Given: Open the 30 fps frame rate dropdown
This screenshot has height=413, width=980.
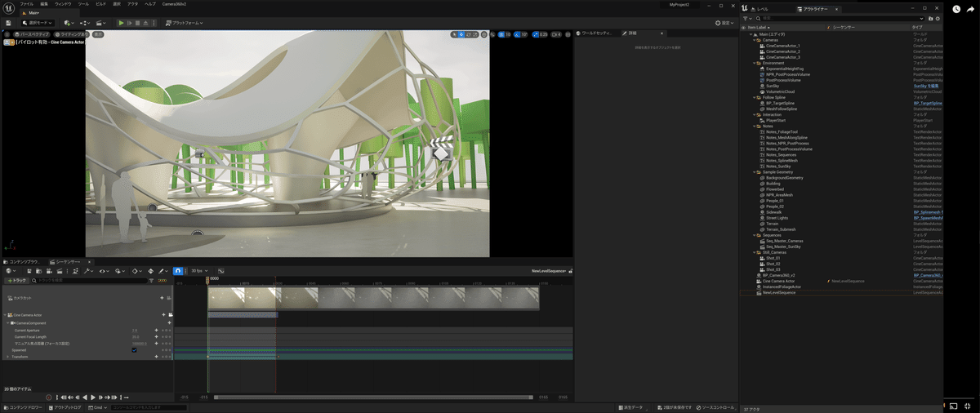Looking at the screenshot, I should pyautogui.click(x=199, y=271).
